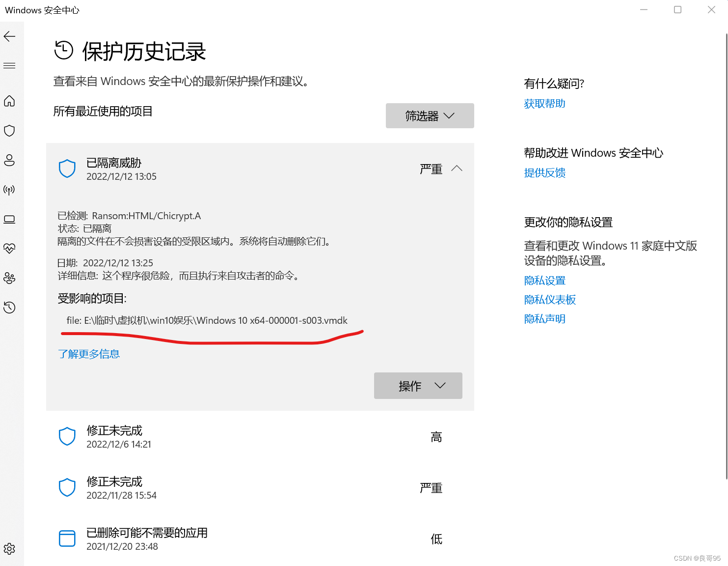Viewport: 728px width, 566px height.
Task: Click detected threat name Ransom:HTML/Chicrypt.A
Action: point(146,216)
